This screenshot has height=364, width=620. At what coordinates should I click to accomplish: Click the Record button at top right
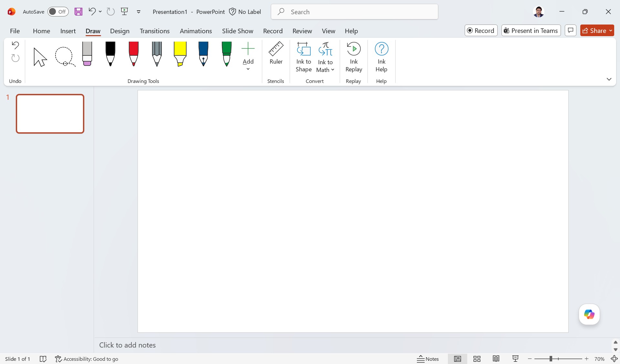coord(481,30)
